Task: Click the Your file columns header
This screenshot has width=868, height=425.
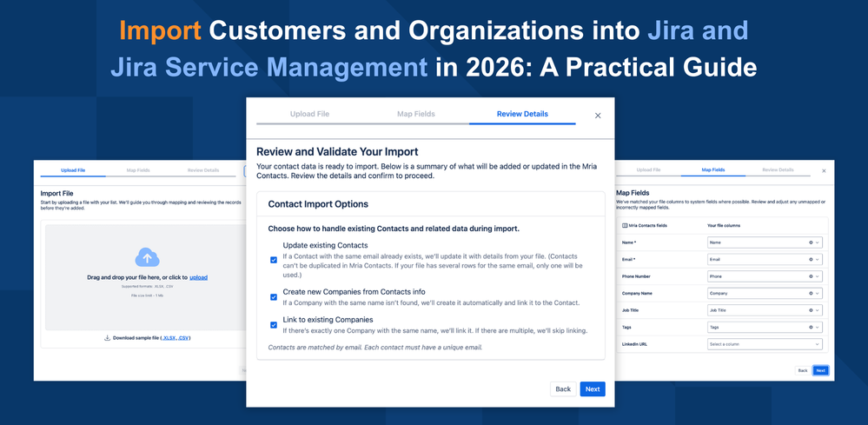Action: pyautogui.click(x=724, y=225)
